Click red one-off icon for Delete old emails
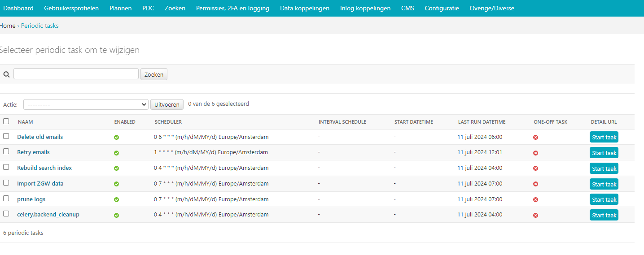The width and height of the screenshot is (644, 255). [535, 138]
